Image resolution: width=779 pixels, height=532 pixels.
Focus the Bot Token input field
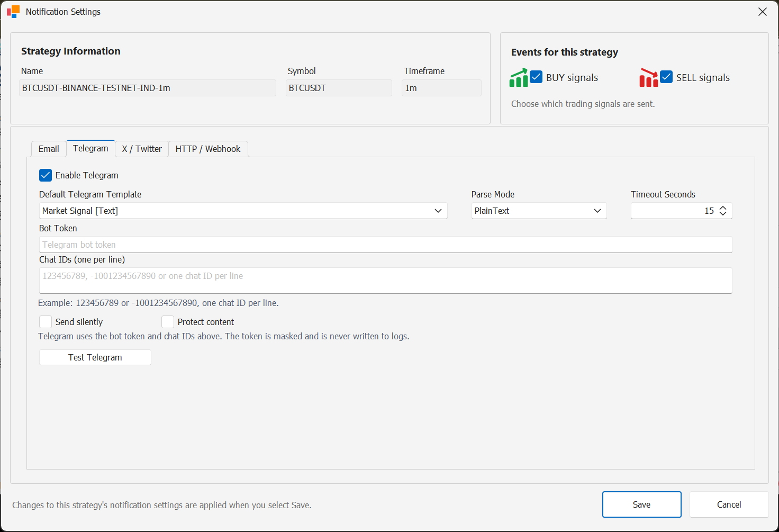[385, 245]
